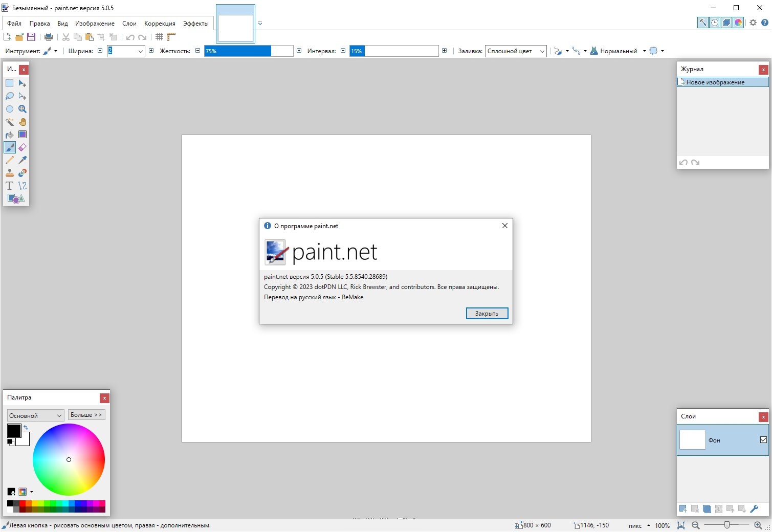The image size is (772, 532).
Task: Select the Recolor tool
Action: point(23,173)
